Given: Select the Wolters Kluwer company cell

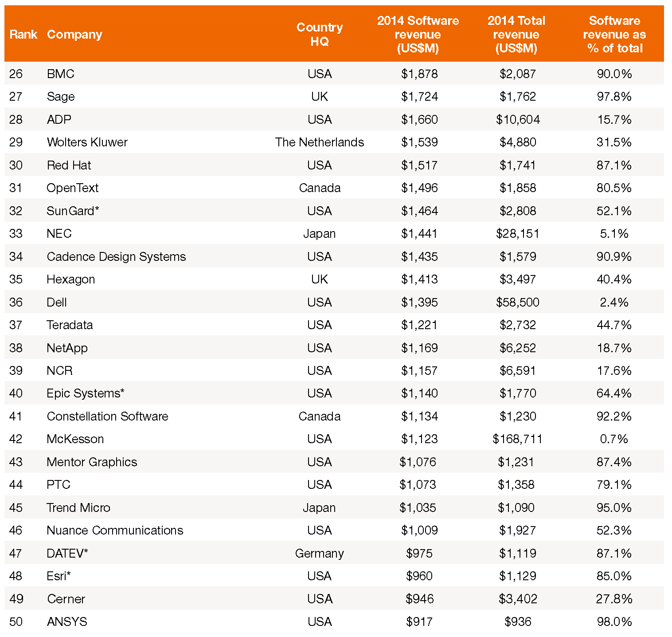Looking at the screenshot, I should click(87, 142).
